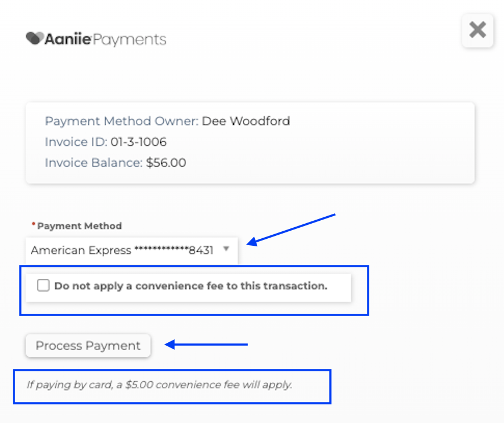Click the invoice number 01-3-1006
504x423 pixels.
139,142
